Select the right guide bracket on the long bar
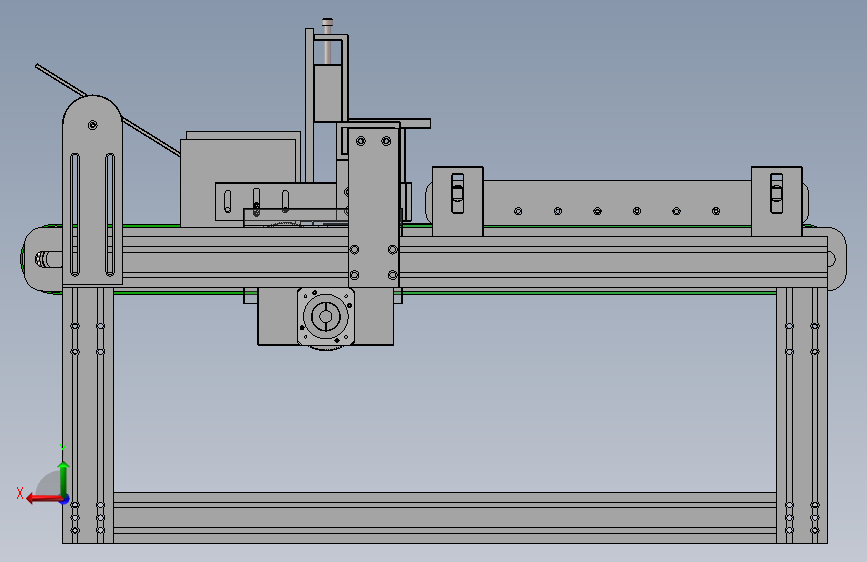867x562 pixels. 776,201
